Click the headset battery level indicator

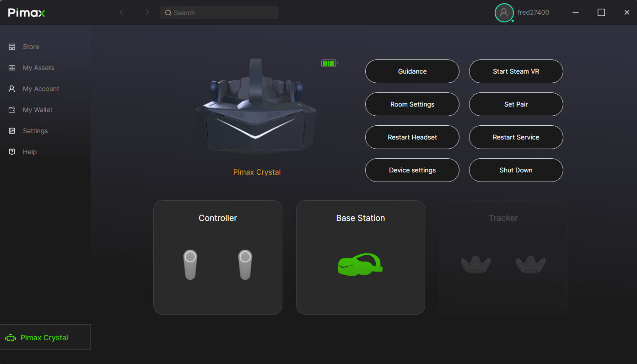(329, 64)
